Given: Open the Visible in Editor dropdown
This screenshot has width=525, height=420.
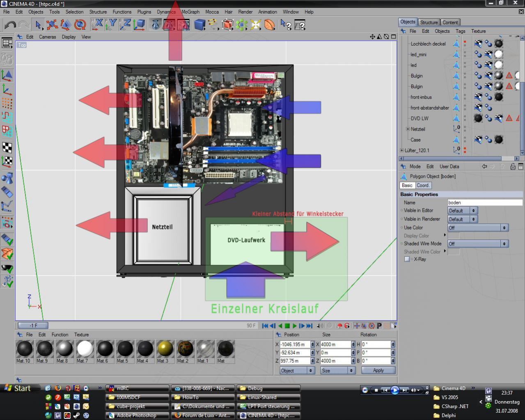Looking at the screenshot, I should [462, 211].
